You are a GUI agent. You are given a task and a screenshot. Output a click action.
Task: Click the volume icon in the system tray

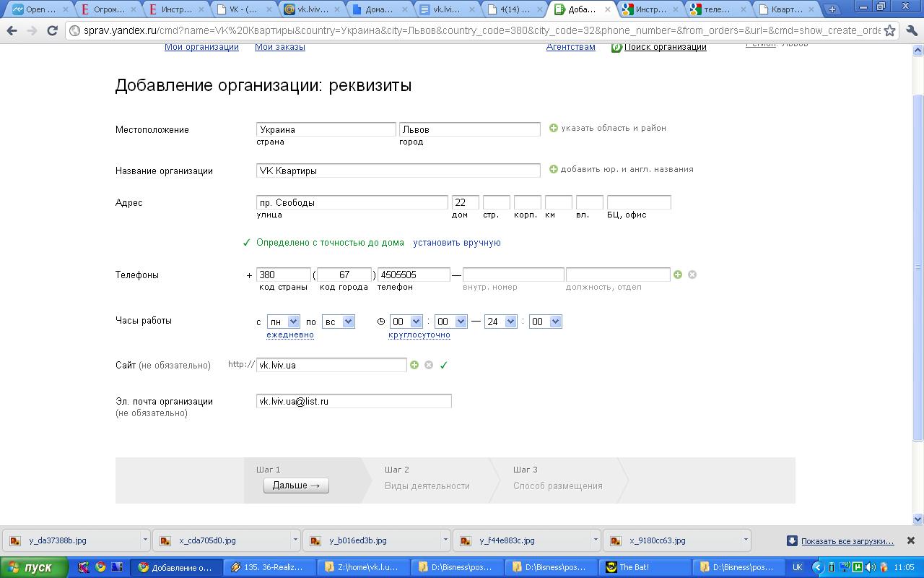(871, 567)
